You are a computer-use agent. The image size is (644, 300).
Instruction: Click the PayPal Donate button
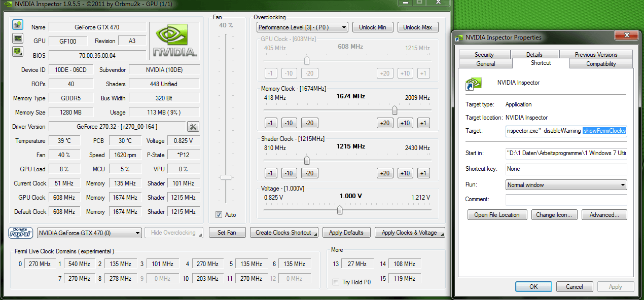point(21,233)
